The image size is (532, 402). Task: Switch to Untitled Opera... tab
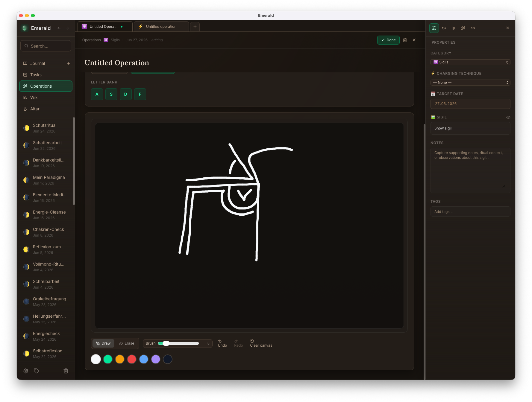105,27
